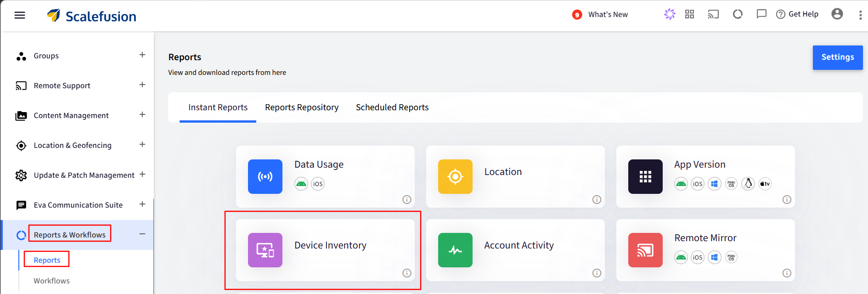Open the Data Usage report title
Viewport: 868px width, 294px height.
pyautogui.click(x=319, y=164)
